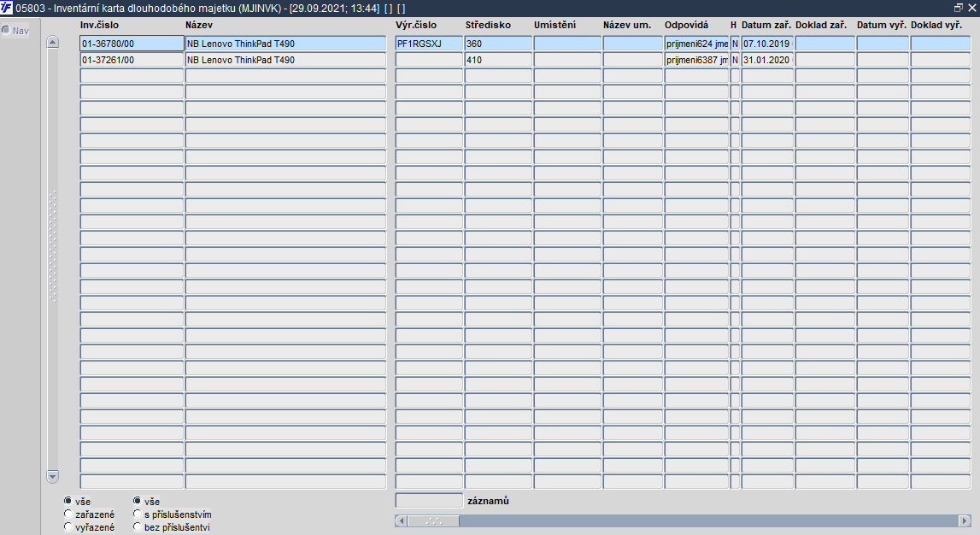Screen dimensions: 980x535
Task: Click H field in 31.01.2020 row
Action: click(735, 59)
